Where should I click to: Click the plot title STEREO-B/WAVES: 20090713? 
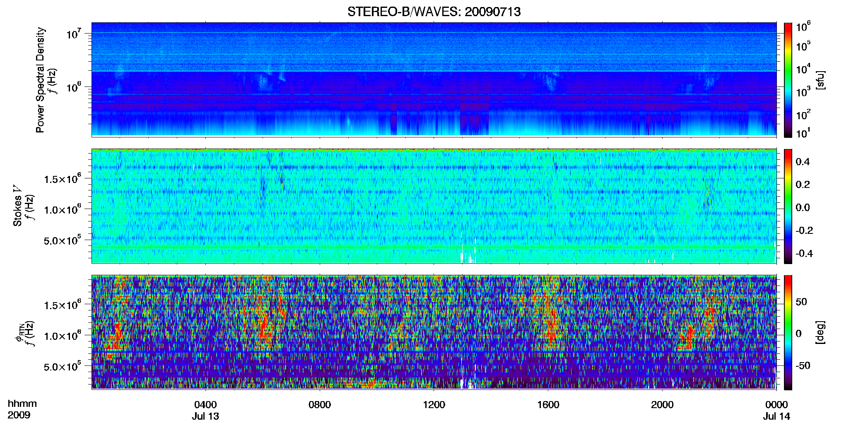coord(434,12)
